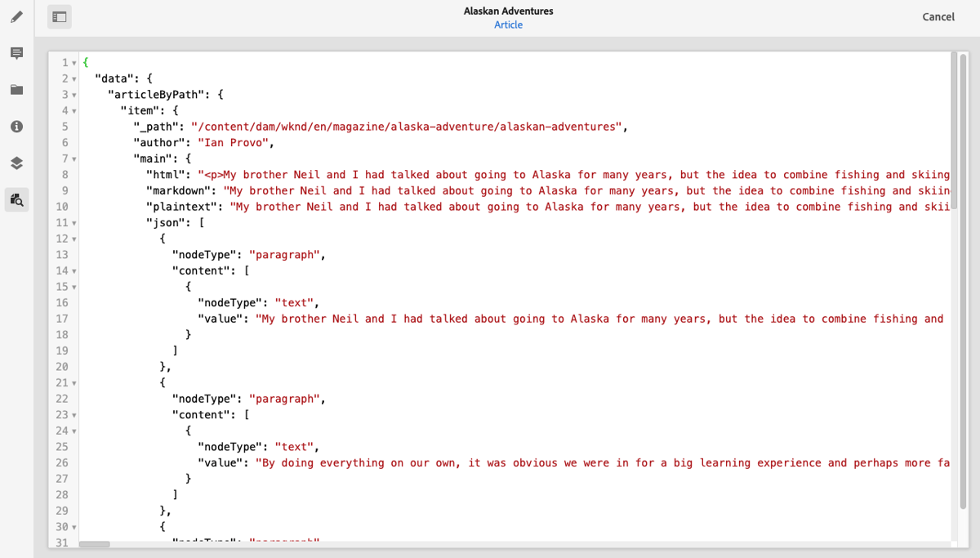
Task: Click line number 10 in the gutter
Action: pos(62,207)
